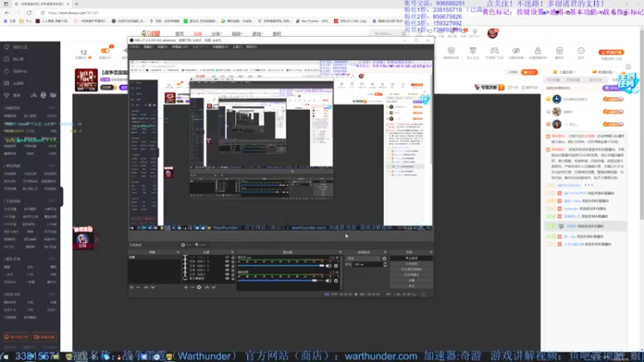Adjust the second mixer channel volume slider

coord(281,281)
